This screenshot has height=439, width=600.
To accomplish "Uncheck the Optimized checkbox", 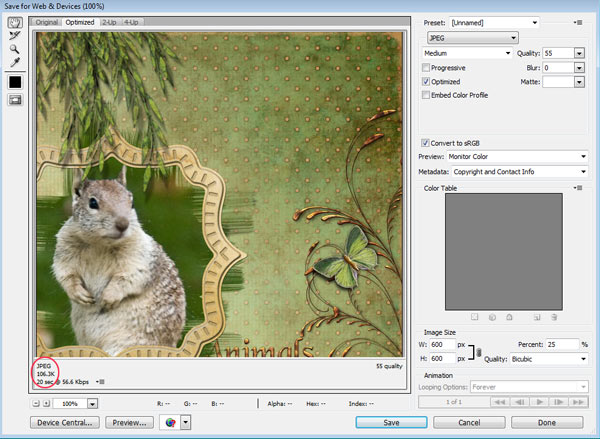I will (427, 81).
